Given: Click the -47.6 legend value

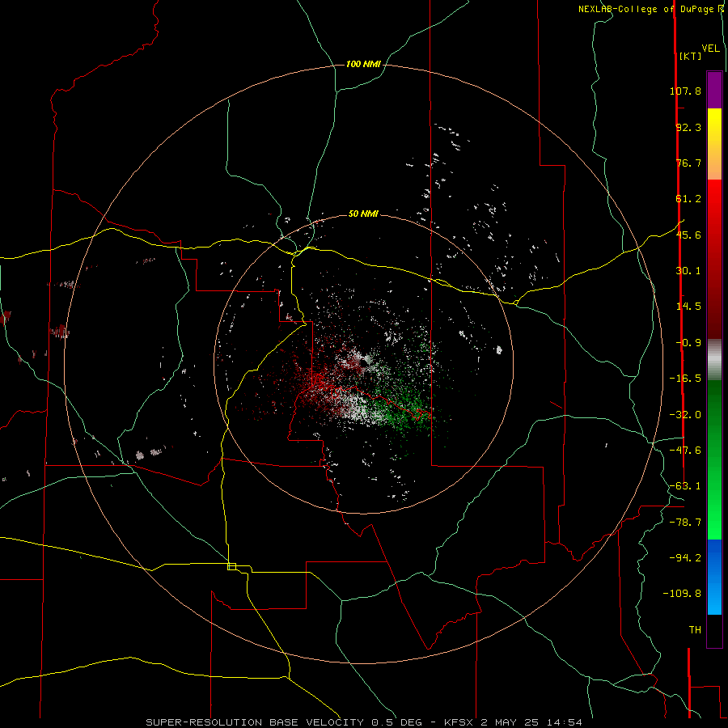Looking at the screenshot, I should coord(685,451).
